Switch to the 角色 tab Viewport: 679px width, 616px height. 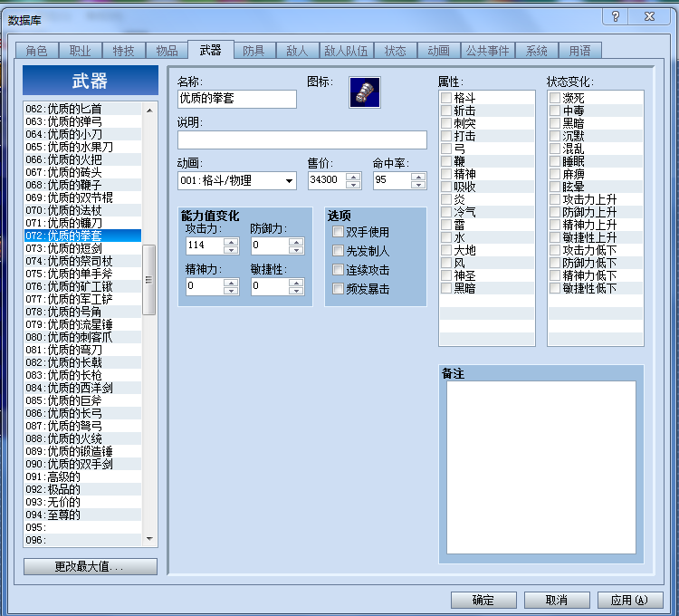(x=36, y=51)
